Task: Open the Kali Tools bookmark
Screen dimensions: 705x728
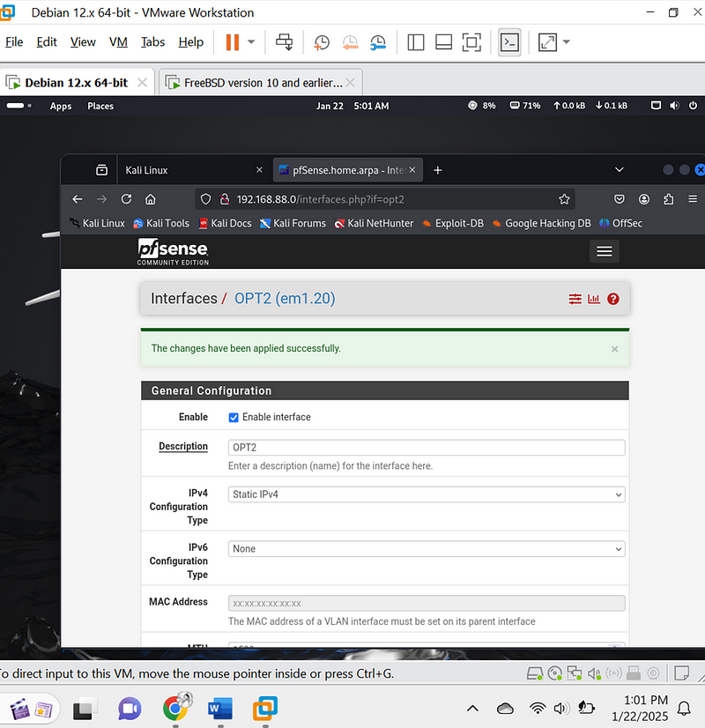Action: (161, 224)
